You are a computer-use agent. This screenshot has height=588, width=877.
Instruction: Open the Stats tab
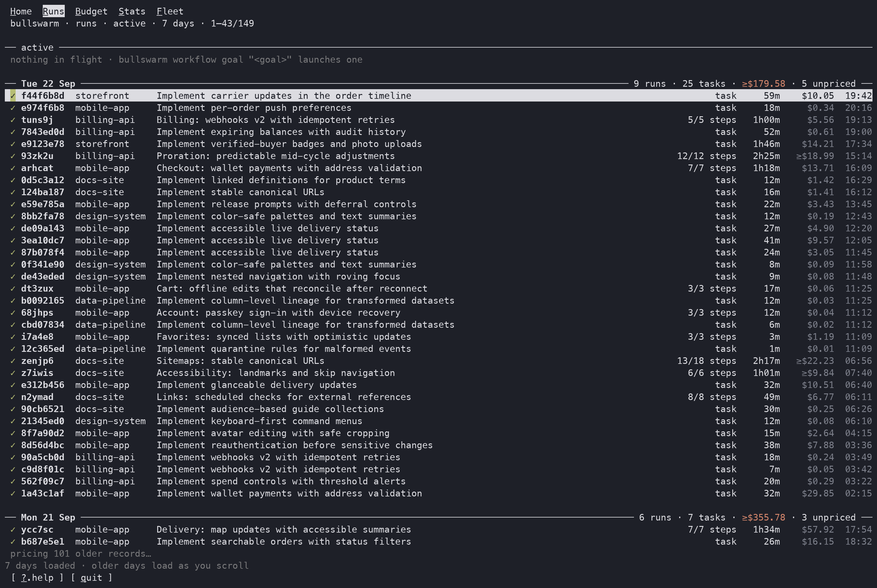(x=132, y=11)
